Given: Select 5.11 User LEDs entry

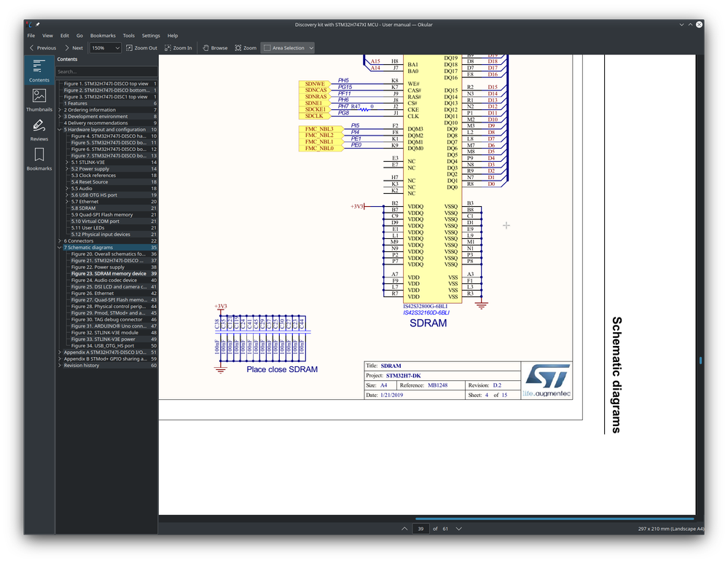Looking at the screenshot, I should 106,228.
